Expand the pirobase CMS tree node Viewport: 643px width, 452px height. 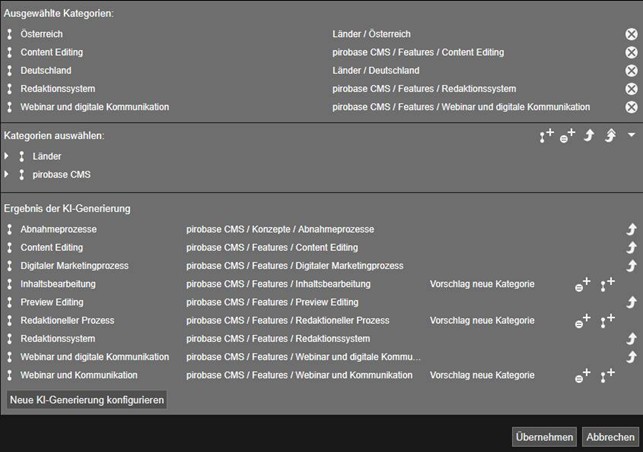pos(8,174)
